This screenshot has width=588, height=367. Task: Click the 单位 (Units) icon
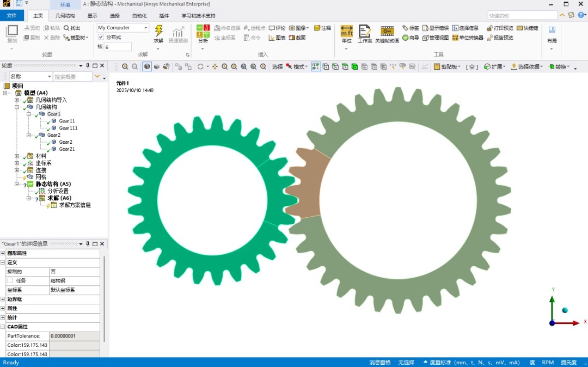(x=346, y=33)
